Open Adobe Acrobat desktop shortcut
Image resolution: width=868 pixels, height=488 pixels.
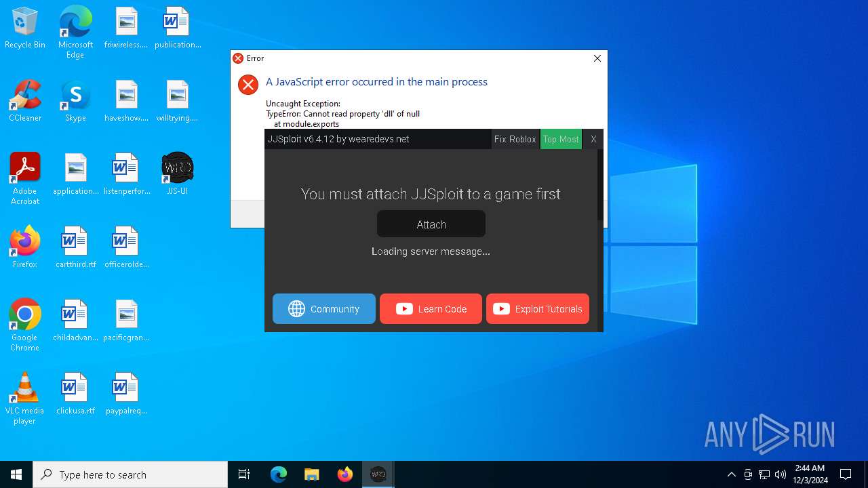tap(25, 179)
